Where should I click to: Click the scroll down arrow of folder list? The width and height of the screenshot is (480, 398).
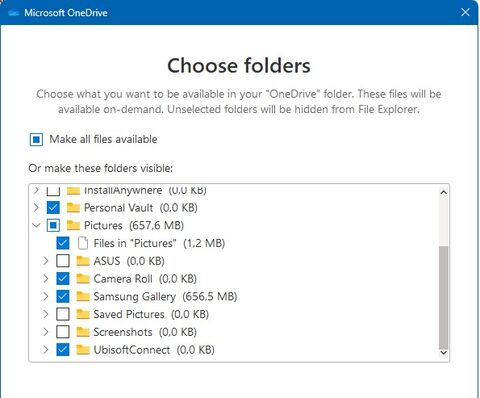tap(443, 353)
